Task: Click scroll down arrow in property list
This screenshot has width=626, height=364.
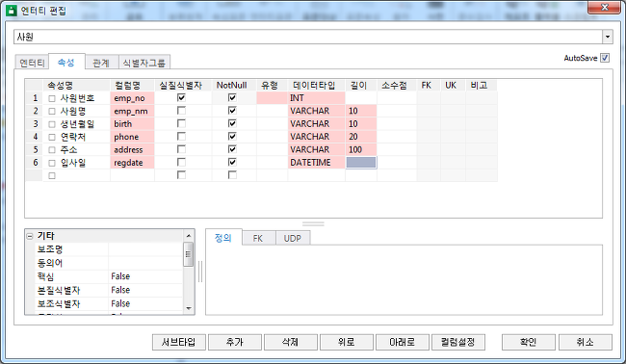Action: (x=189, y=308)
